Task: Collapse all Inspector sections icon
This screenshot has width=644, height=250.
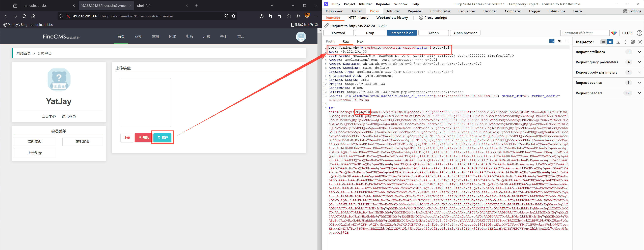Action: click(x=626, y=42)
